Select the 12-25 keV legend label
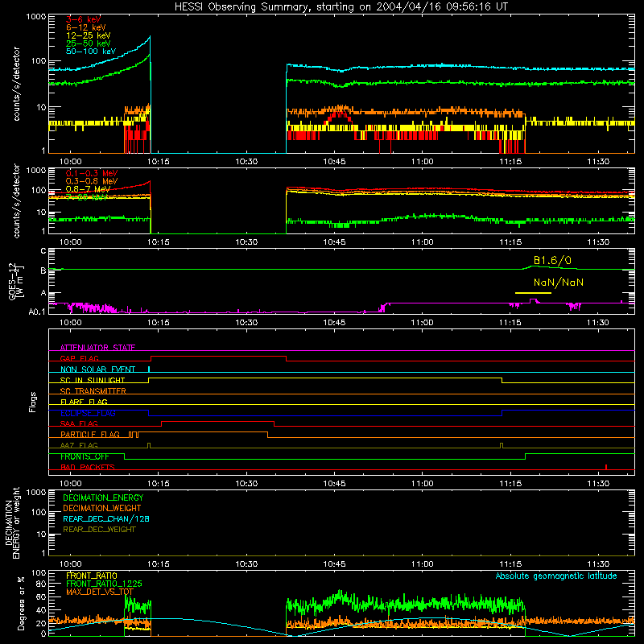This screenshot has width=644, height=644. (x=89, y=35)
